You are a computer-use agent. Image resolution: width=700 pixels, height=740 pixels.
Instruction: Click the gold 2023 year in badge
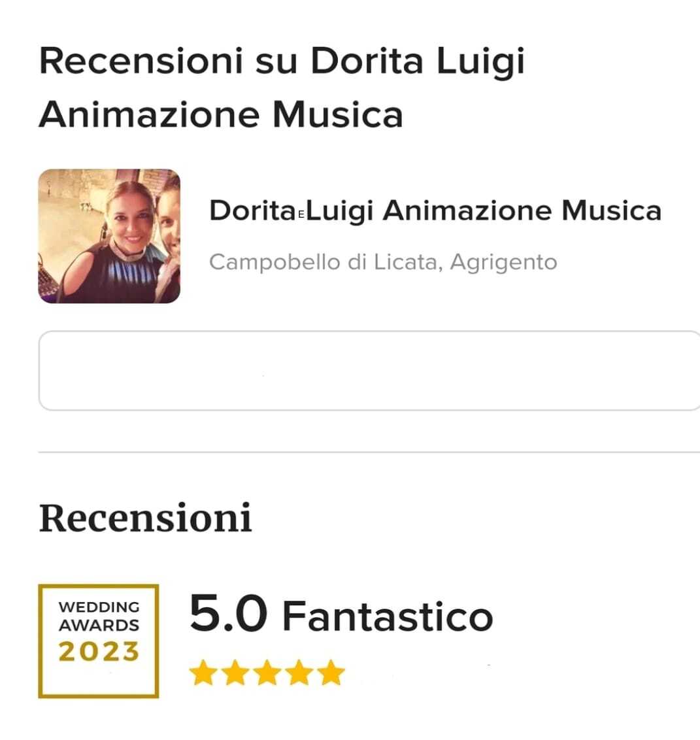[x=99, y=652]
